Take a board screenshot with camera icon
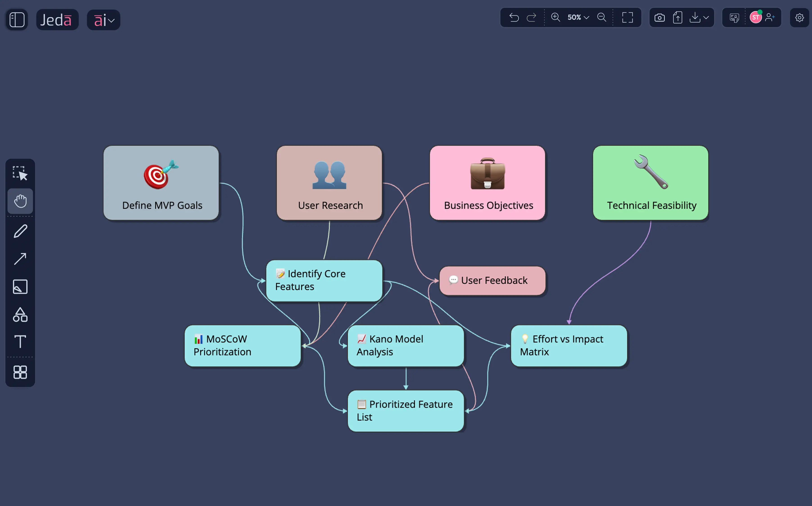 pyautogui.click(x=659, y=18)
